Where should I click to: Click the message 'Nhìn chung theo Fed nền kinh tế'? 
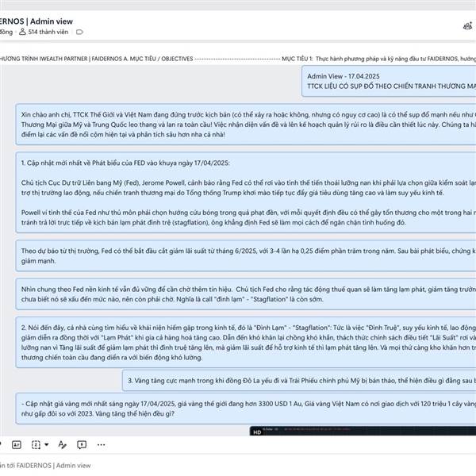pyautogui.click(x=246, y=294)
